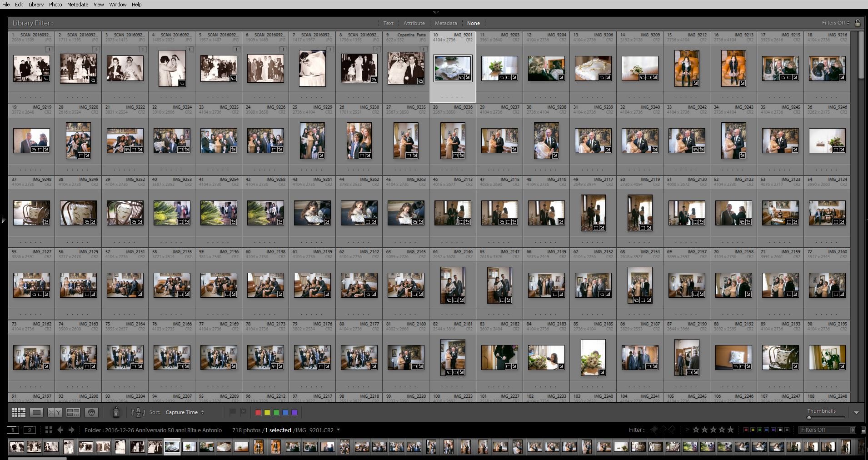Open People face view
The width and height of the screenshot is (868, 460).
point(92,412)
